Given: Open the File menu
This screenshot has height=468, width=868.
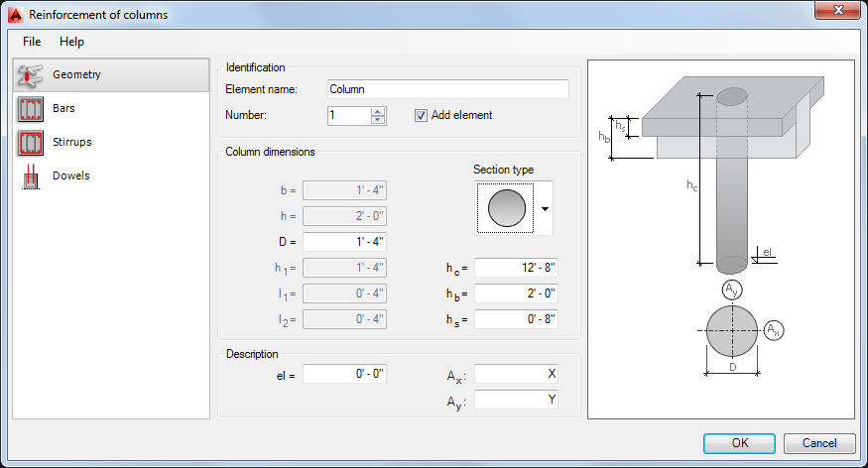Looking at the screenshot, I should point(32,42).
